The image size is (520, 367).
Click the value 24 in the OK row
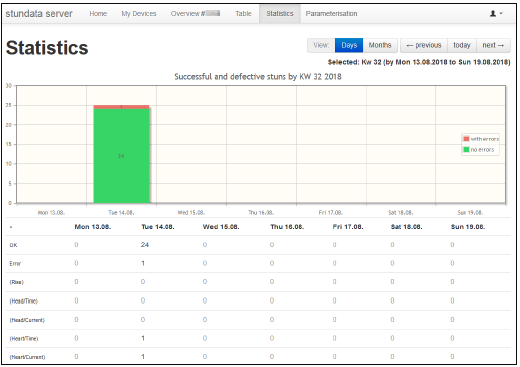[145, 245]
